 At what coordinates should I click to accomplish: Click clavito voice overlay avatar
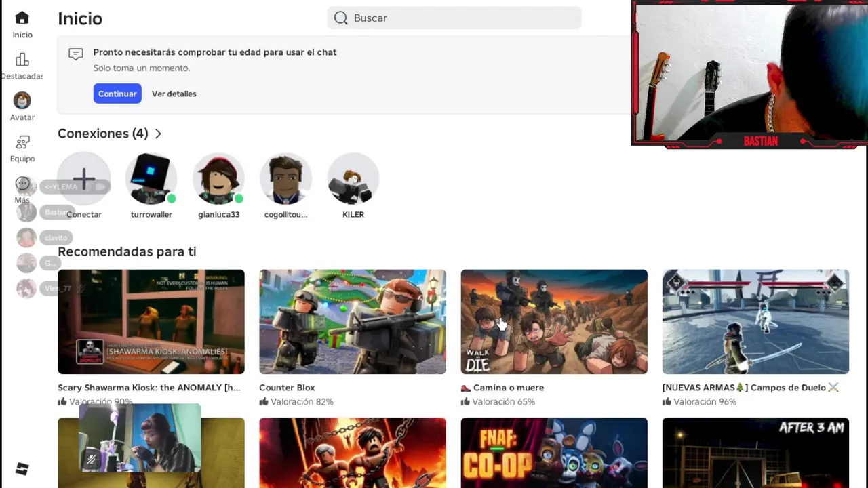pos(26,238)
